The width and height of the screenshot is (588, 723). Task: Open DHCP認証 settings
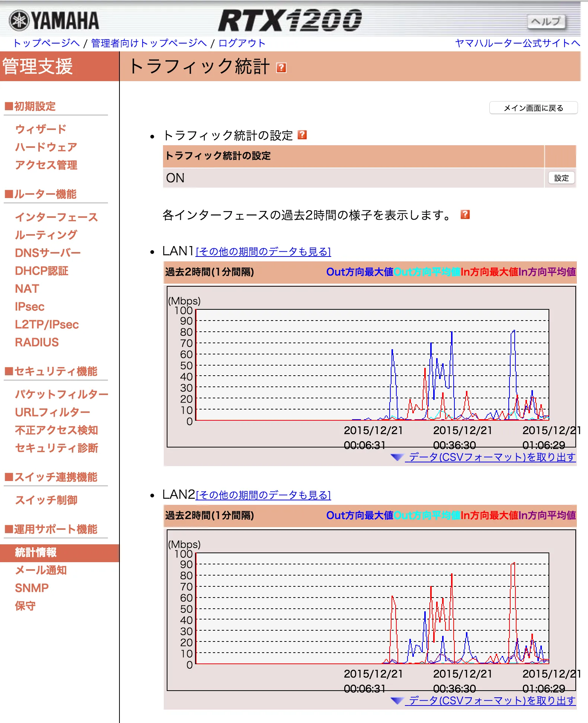pyautogui.click(x=42, y=271)
